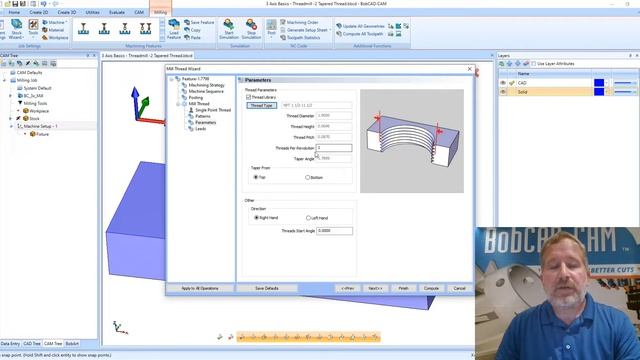Expand the Stock tree node
Screen dimensions: 640x360
click(11, 118)
